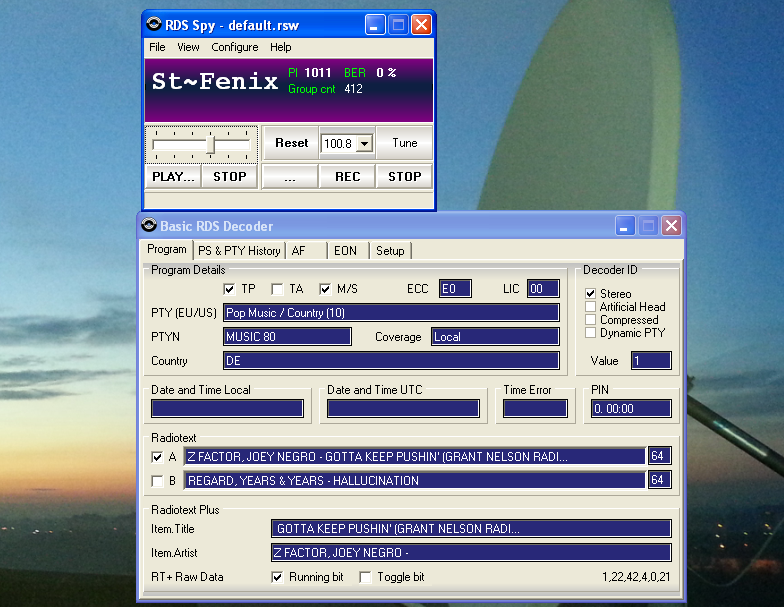This screenshot has height=607, width=784.
Task: Check the Radiotext B checkbox
Action: point(157,481)
